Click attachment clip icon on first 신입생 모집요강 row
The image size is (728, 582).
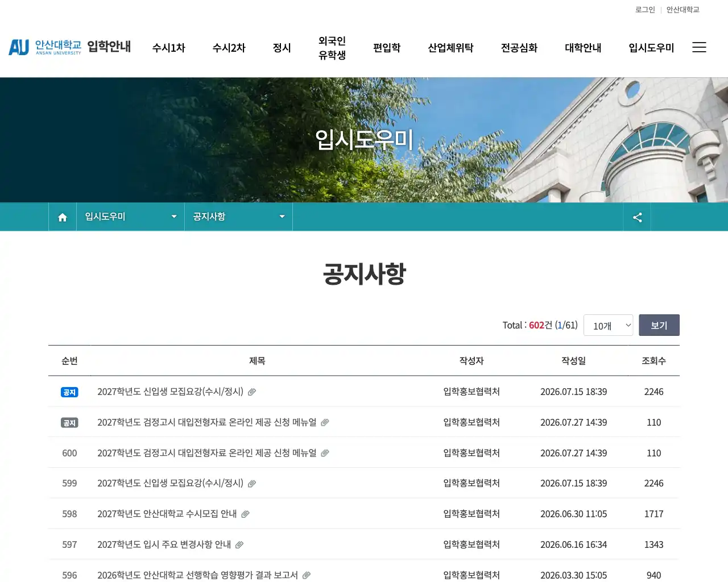click(252, 392)
